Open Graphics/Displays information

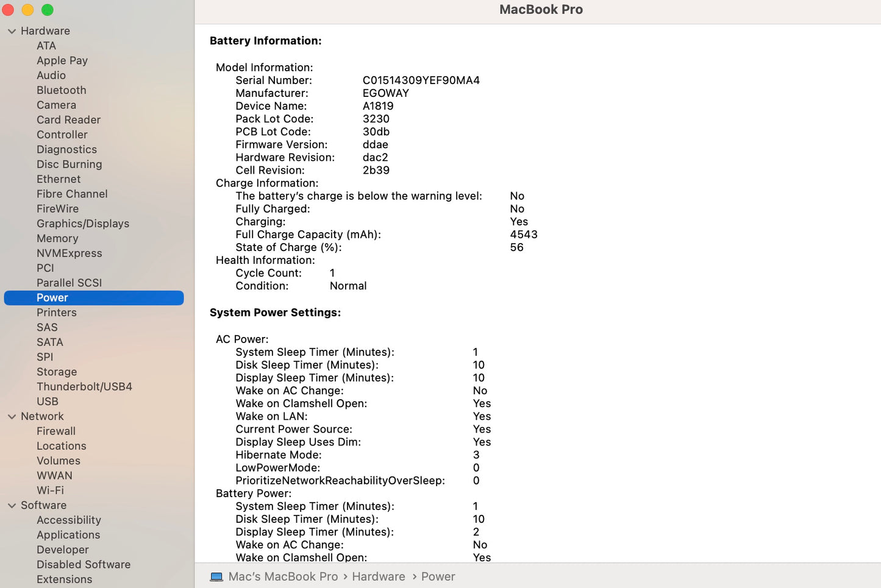pos(82,224)
